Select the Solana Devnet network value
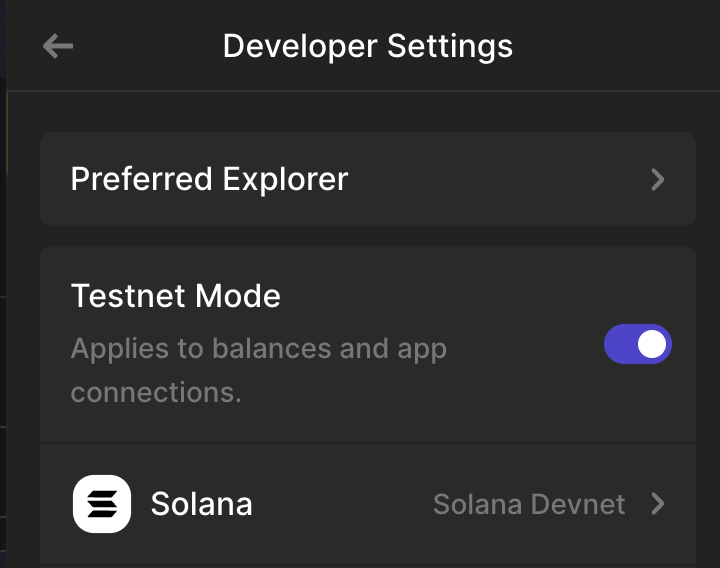 [529, 504]
